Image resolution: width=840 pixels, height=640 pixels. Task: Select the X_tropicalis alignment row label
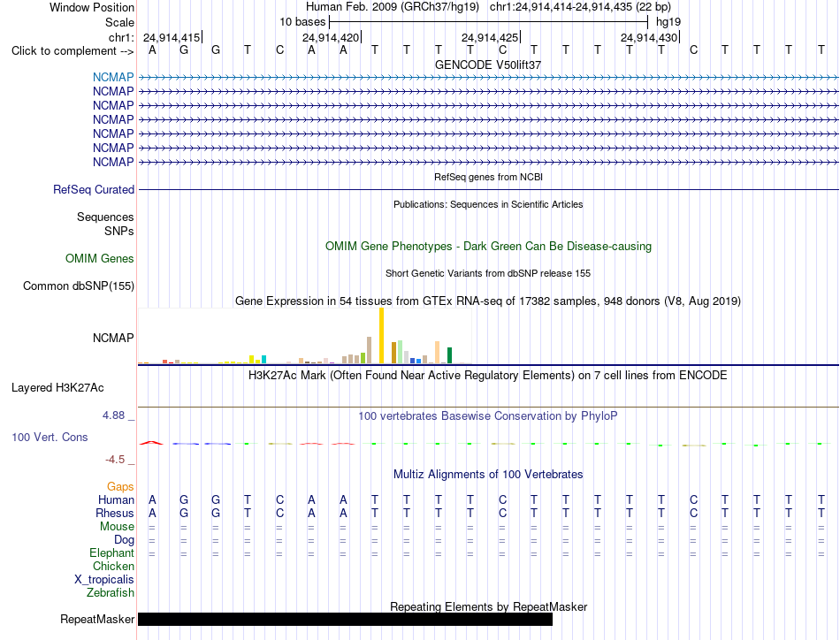(104, 580)
